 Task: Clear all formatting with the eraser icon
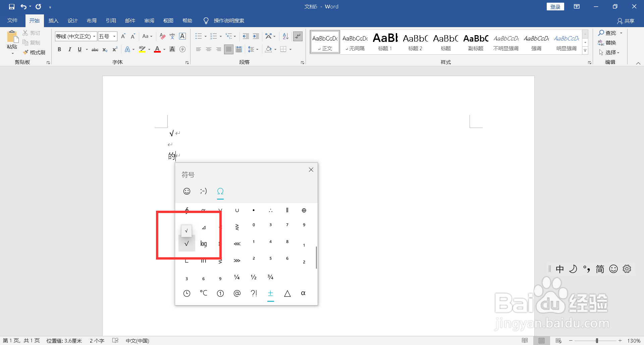tap(163, 36)
